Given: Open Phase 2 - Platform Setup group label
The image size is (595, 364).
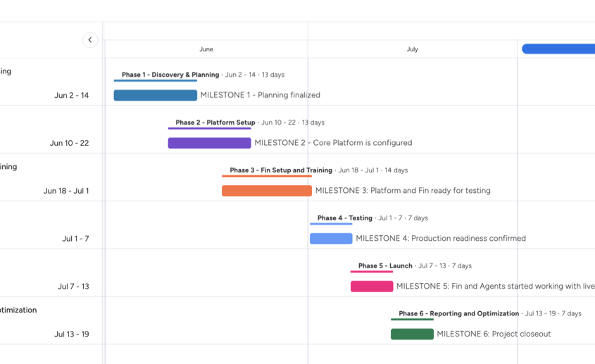Looking at the screenshot, I should click(215, 123).
